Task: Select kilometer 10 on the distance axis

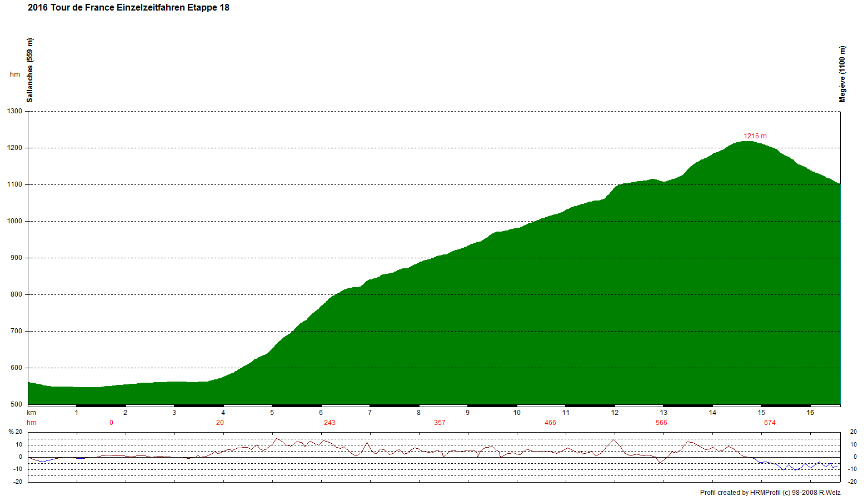Action: 517,413
